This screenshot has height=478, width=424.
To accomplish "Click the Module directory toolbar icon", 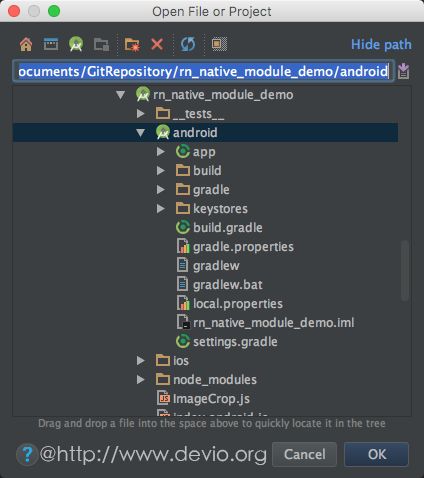I will tap(101, 44).
